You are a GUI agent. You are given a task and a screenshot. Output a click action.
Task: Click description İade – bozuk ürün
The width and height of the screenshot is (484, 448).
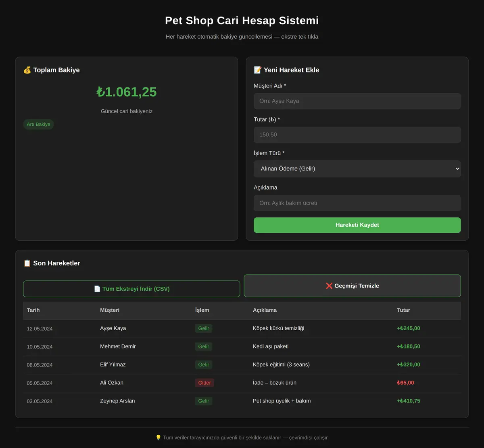[x=275, y=383]
